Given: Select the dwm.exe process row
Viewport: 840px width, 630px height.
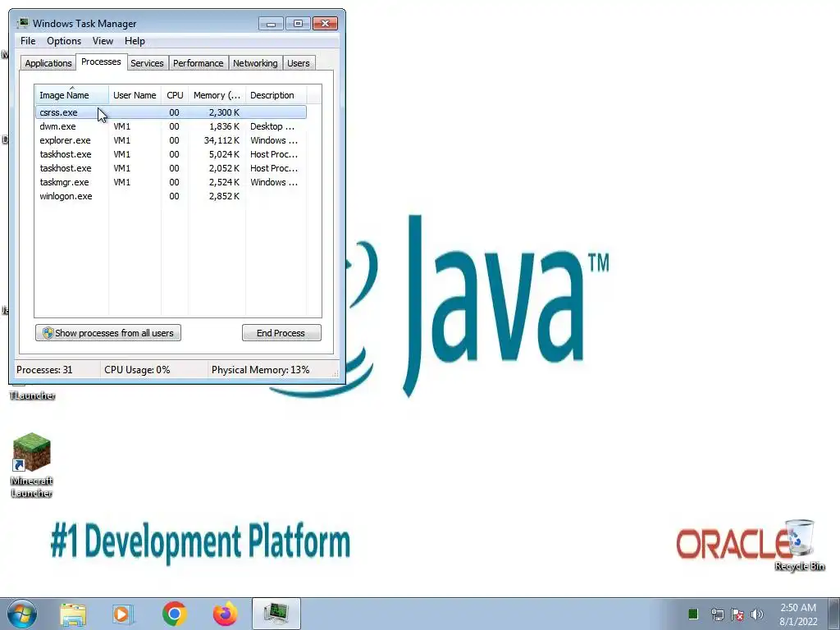Looking at the screenshot, I should click(x=171, y=126).
